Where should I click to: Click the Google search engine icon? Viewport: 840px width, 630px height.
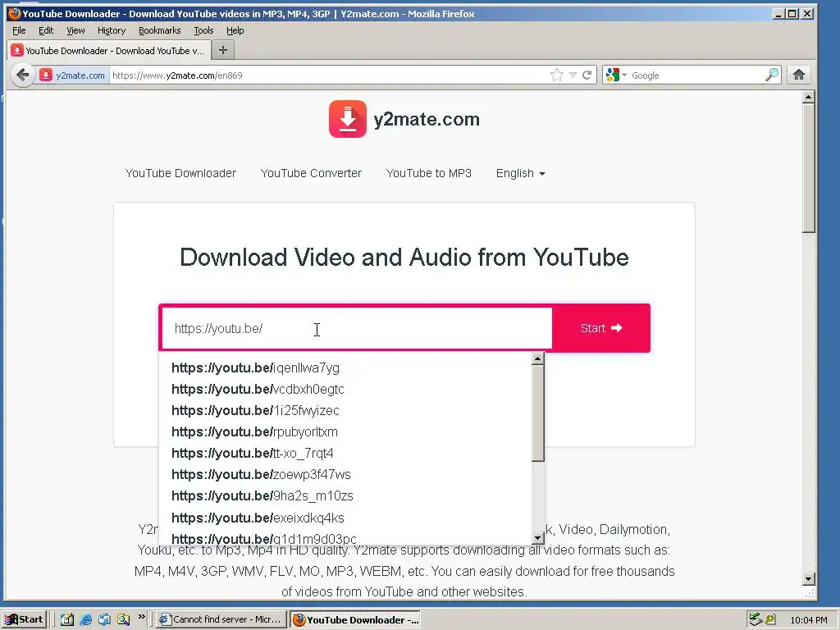point(612,75)
